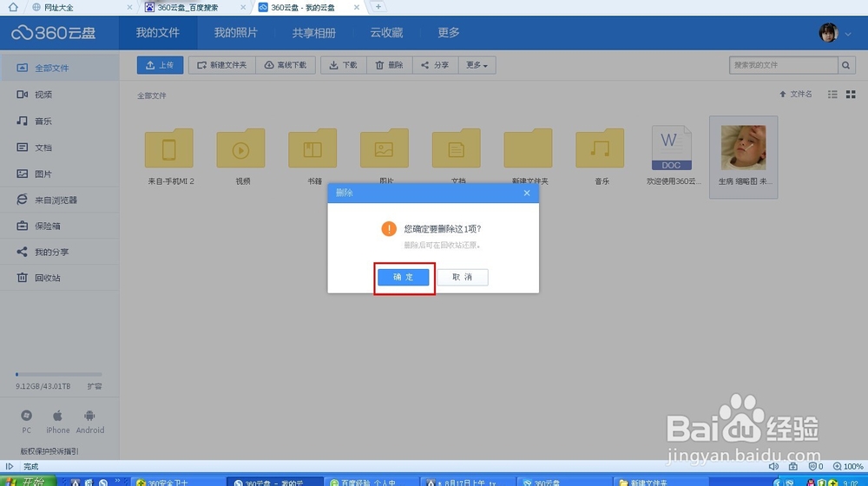Click the 分享 toolbar button
The image size is (868, 486).
(x=435, y=65)
